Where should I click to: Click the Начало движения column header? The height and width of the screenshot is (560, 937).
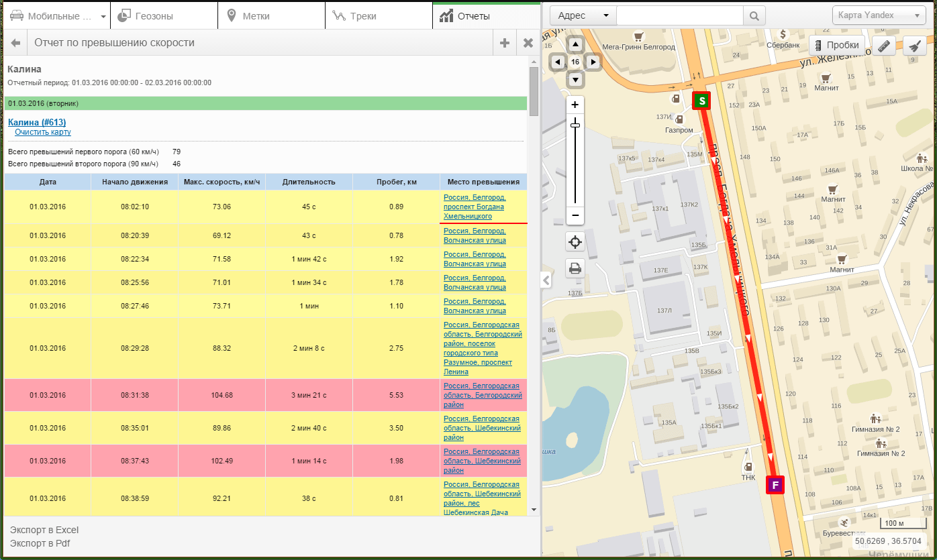[x=135, y=182]
